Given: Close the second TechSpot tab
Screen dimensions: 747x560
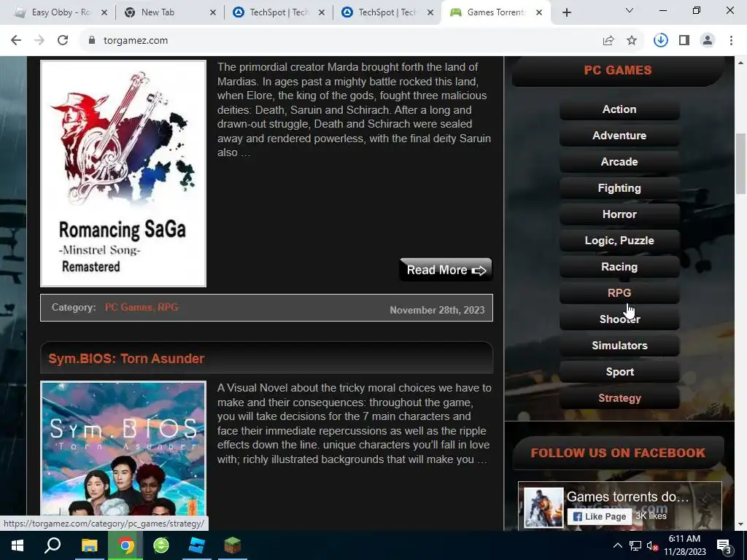Looking at the screenshot, I should coord(430,12).
